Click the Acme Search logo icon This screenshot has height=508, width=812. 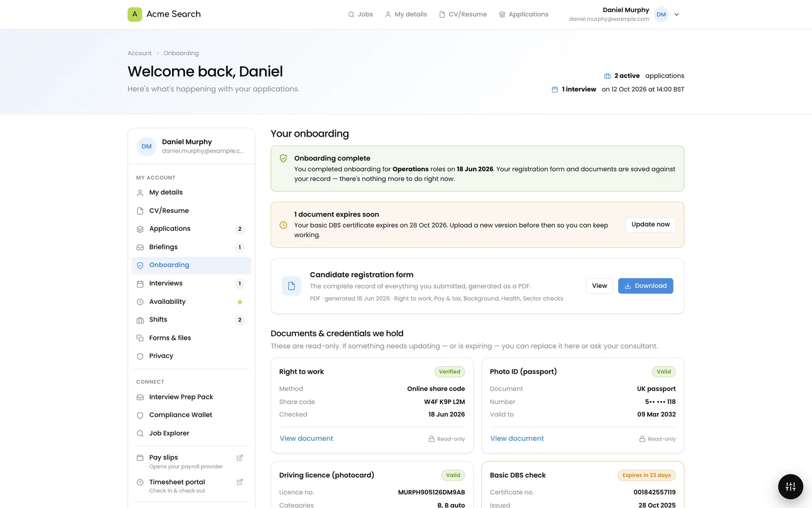click(x=134, y=14)
